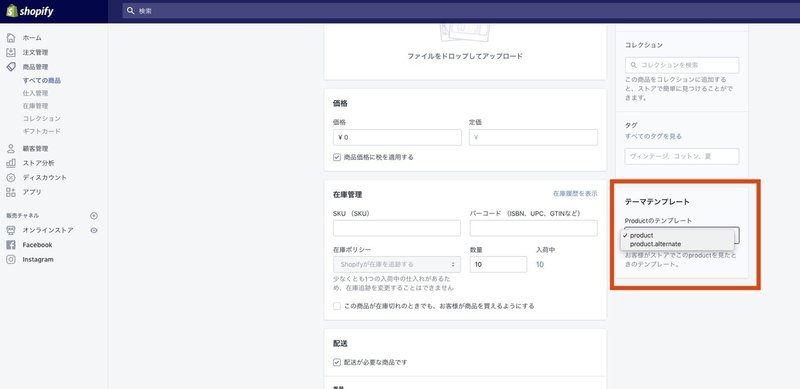Toggle 商品価格に税を適用する checkbox
This screenshot has height=389, width=800.
click(337, 157)
